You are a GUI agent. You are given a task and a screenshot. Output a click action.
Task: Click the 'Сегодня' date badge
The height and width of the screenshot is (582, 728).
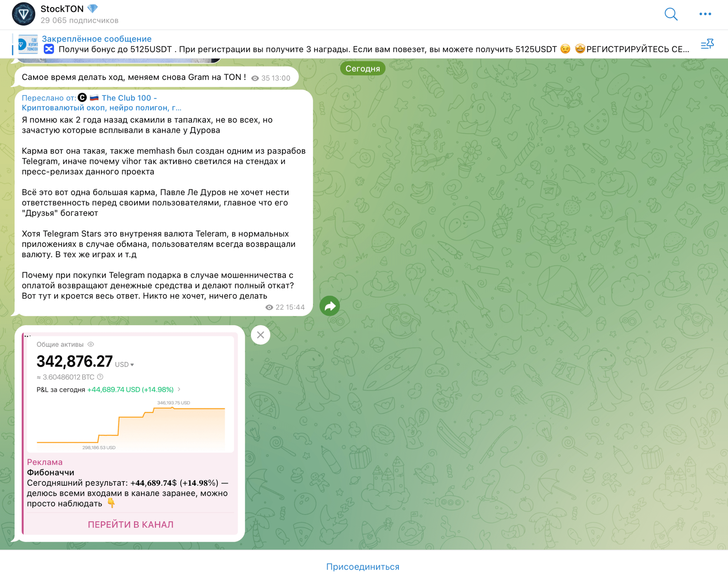tap(363, 69)
